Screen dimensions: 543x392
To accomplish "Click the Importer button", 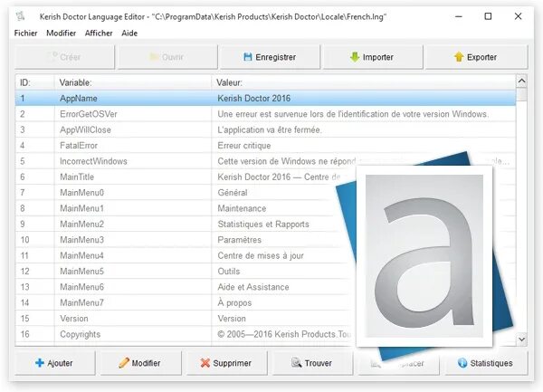I will (x=373, y=57).
